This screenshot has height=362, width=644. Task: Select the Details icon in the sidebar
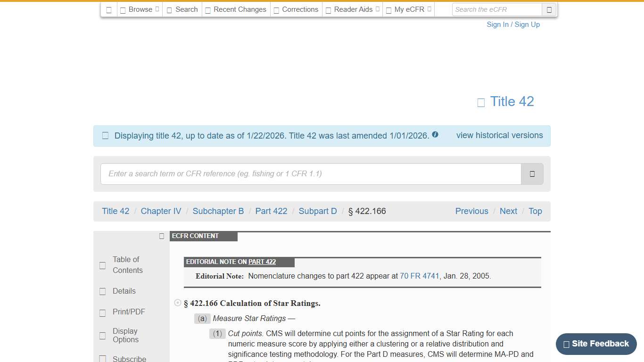tap(102, 291)
